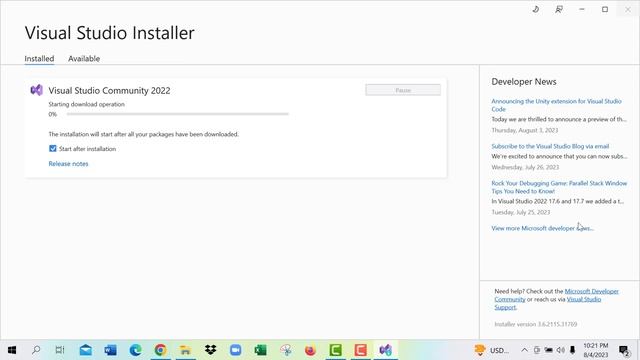Image resolution: width=640 pixels, height=360 pixels.
Task: Open Microsoft Word from the taskbar
Action: 110,350
